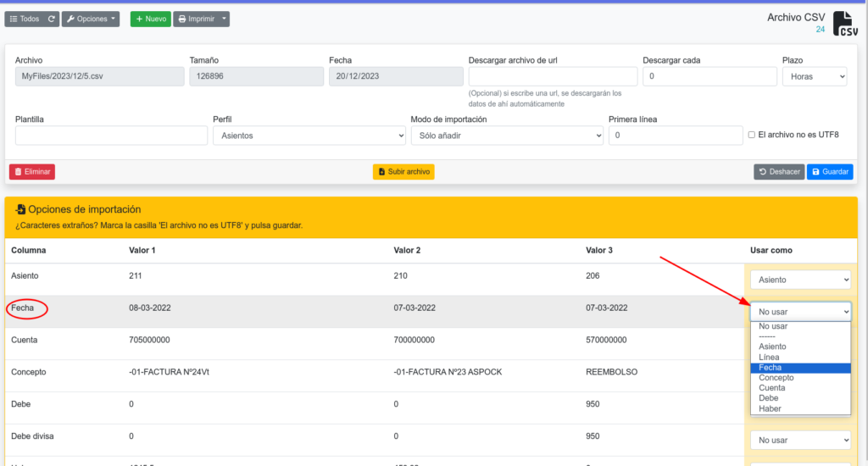Click the Plantilla text field
Viewport: 868px width, 466px height.
pos(111,136)
